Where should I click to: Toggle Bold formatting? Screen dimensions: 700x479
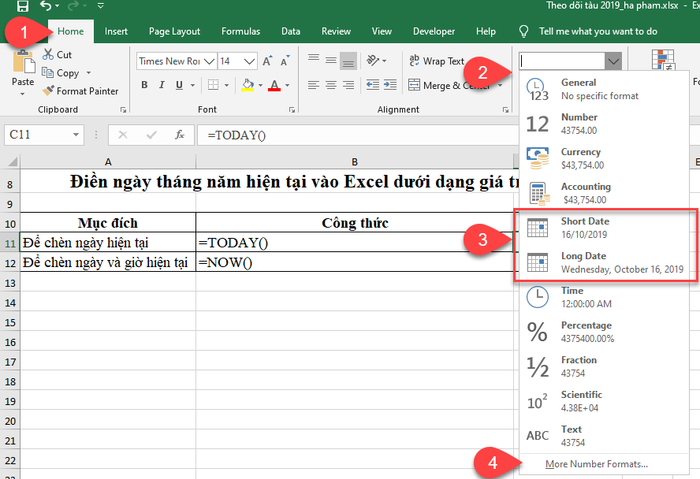tap(144, 85)
